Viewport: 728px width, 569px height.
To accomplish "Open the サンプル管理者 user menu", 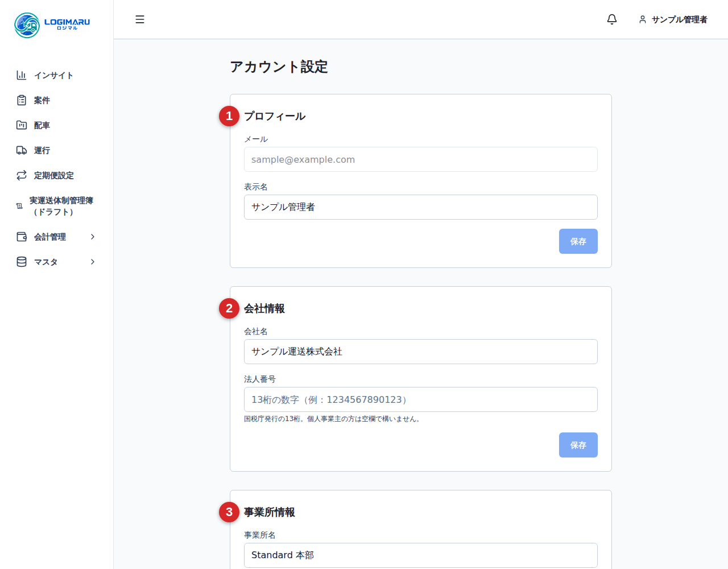I will (x=673, y=19).
